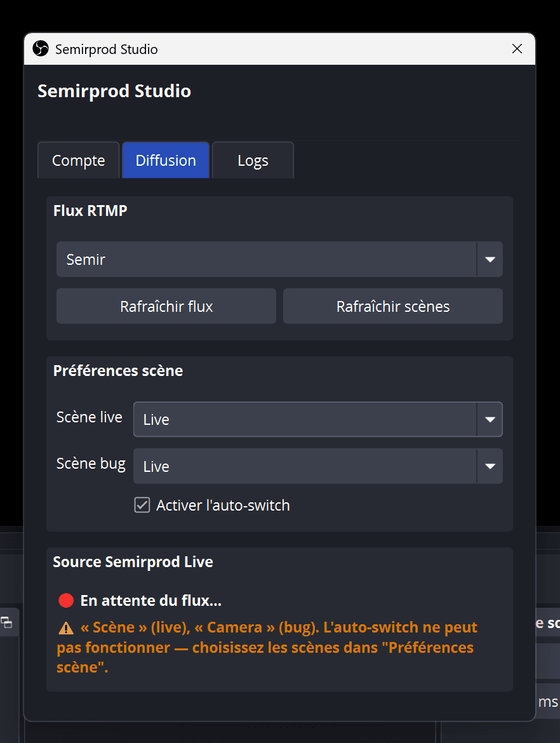Click Rafraîchir scènes button
Image resolution: width=560 pixels, height=743 pixels.
[x=393, y=306]
